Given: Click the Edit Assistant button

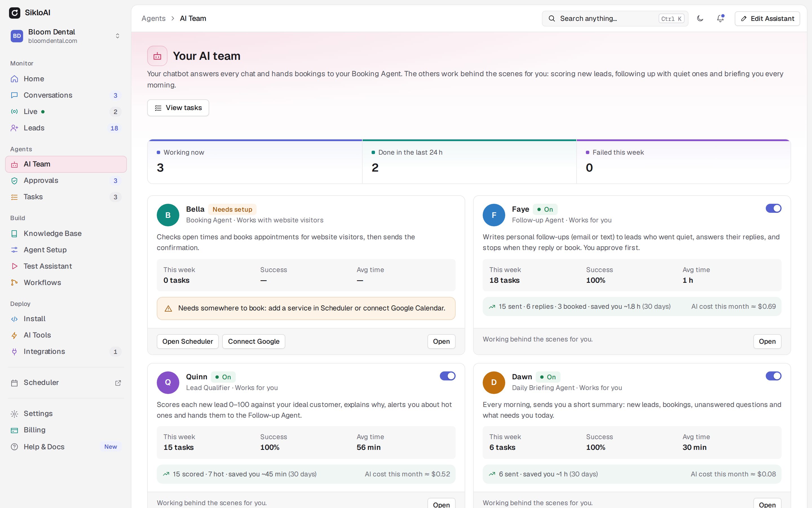Looking at the screenshot, I should (767, 18).
